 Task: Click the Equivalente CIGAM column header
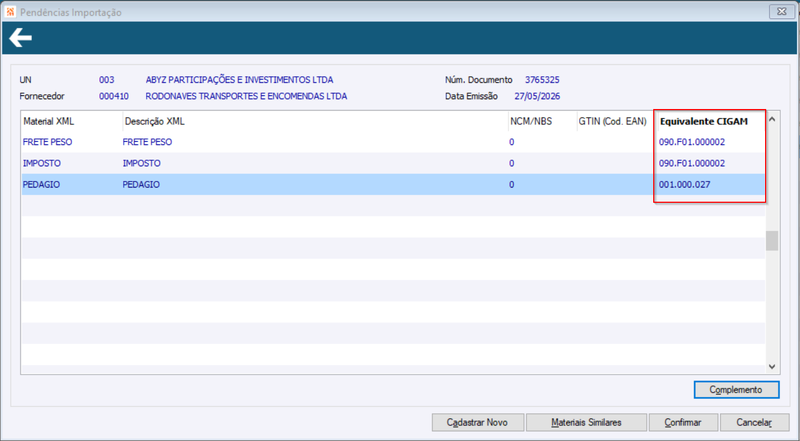coord(704,121)
